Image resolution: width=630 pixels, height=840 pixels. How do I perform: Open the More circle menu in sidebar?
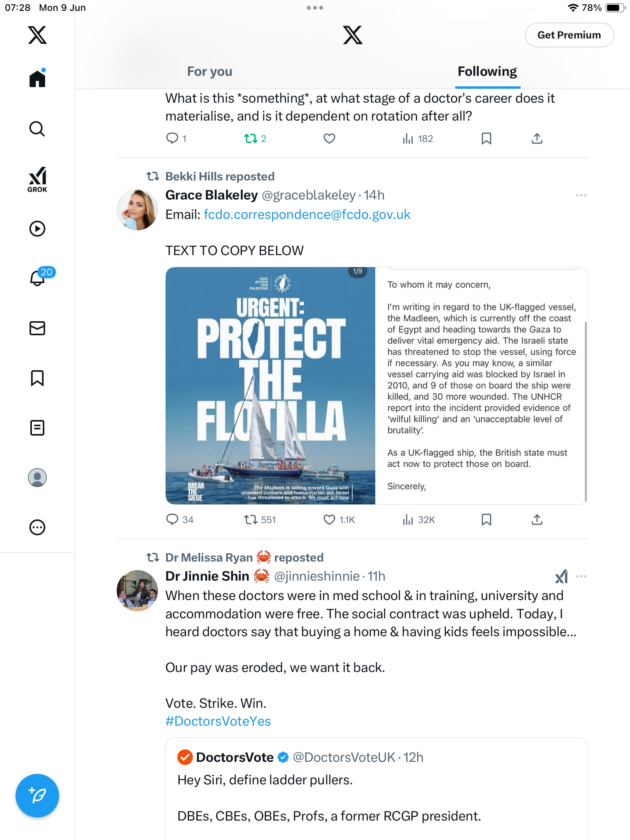37,527
